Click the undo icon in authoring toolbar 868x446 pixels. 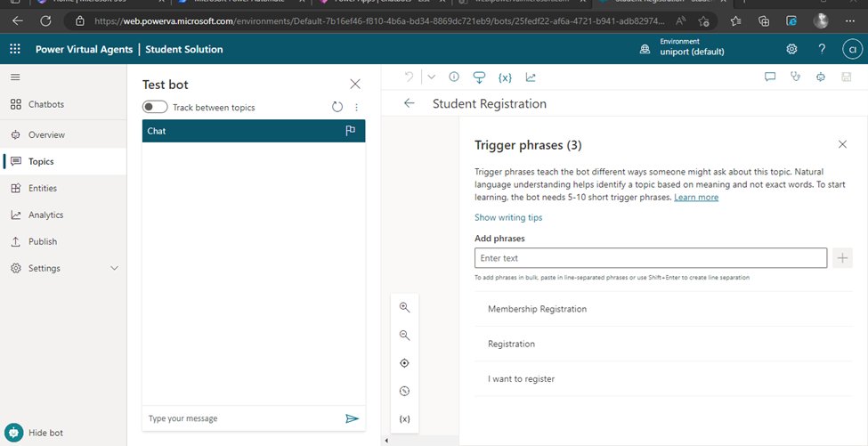click(x=409, y=77)
